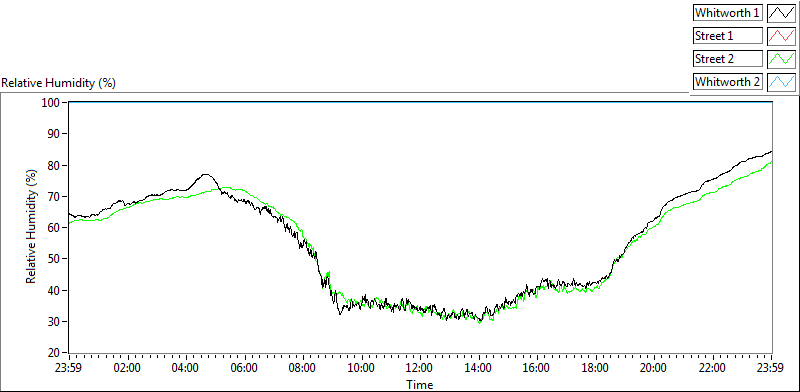
Task: Click the 08:00 time axis label
Action: (304, 368)
